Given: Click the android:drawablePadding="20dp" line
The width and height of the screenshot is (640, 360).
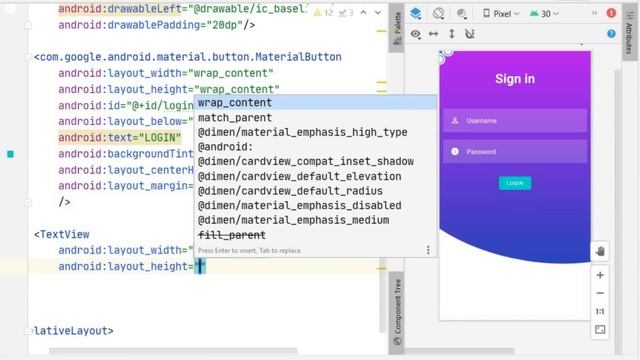Looking at the screenshot, I should 157,25.
